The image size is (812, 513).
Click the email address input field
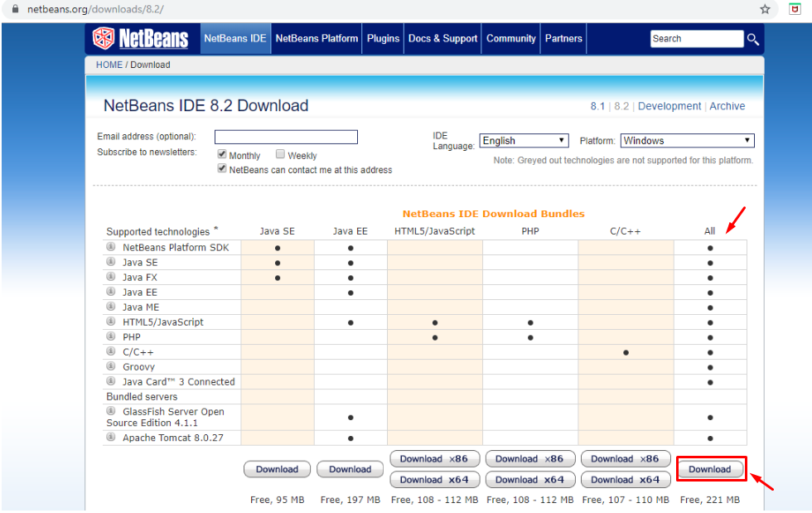coord(285,136)
